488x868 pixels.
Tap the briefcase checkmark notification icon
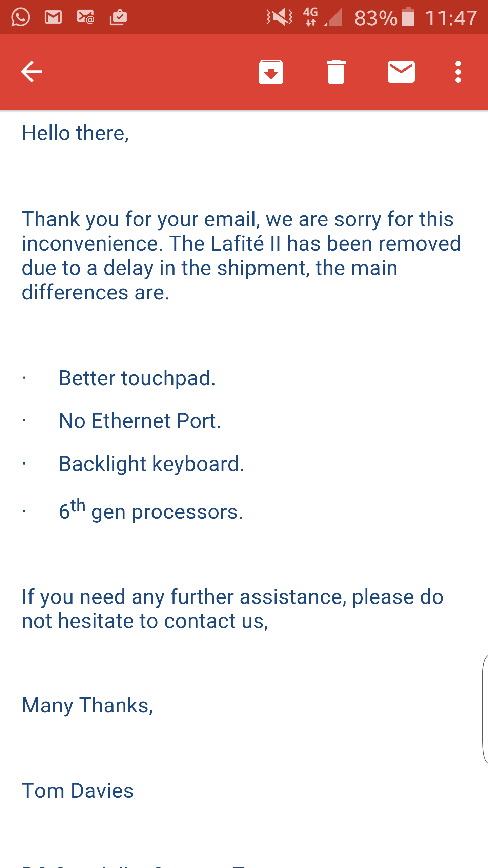(x=118, y=17)
